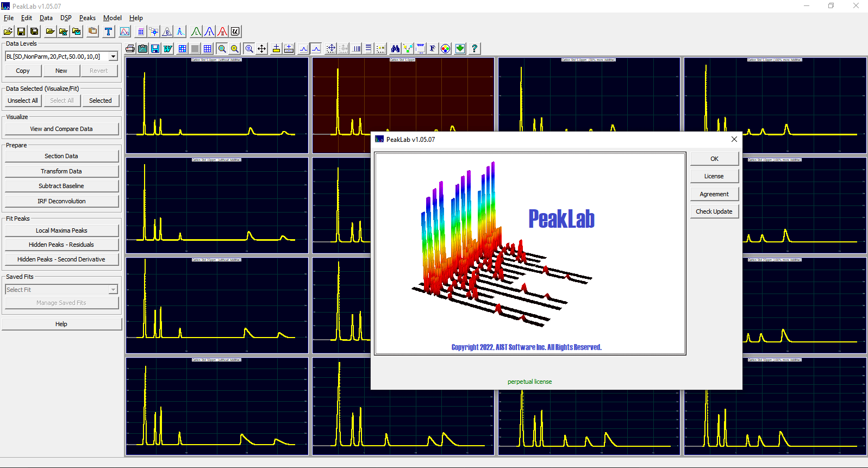This screenshot has width=868, height=468.
Task: Toggle the peak line display mode button
Action: tap(316, 49)
